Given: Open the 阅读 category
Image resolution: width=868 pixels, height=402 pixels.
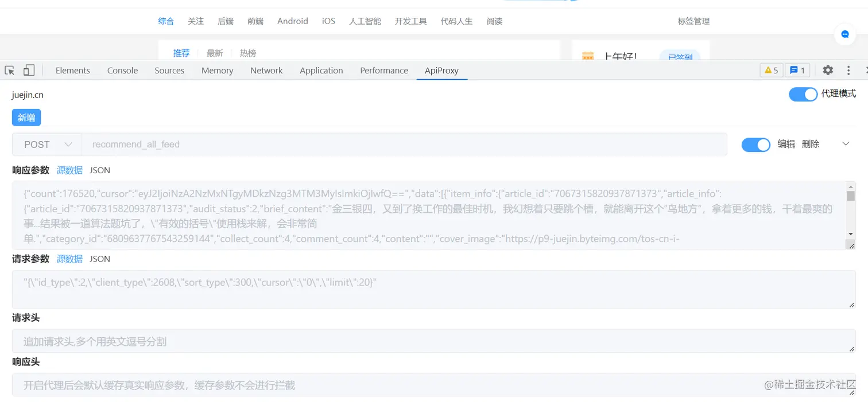Looking at the screenshot, I should (x=494, y=21).
